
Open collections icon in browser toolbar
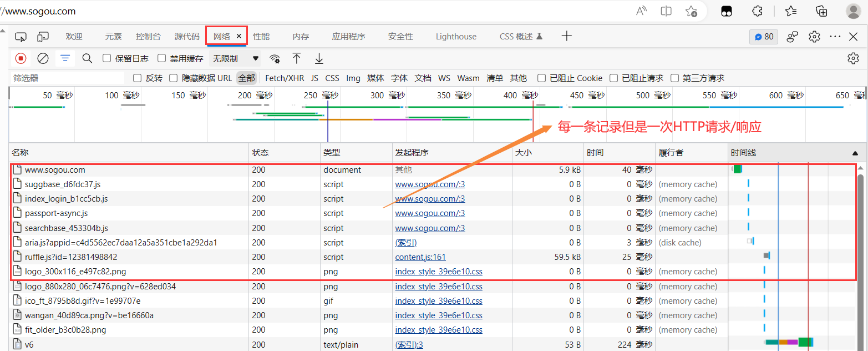pyautogui.click(x=821, y=11)
